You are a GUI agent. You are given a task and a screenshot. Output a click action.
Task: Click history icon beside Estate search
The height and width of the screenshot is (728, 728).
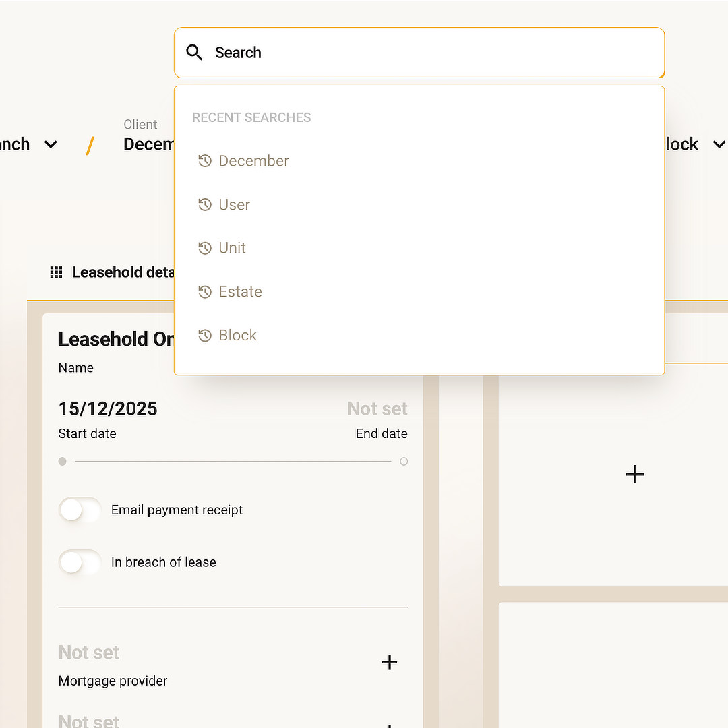(x=205, y=292)
